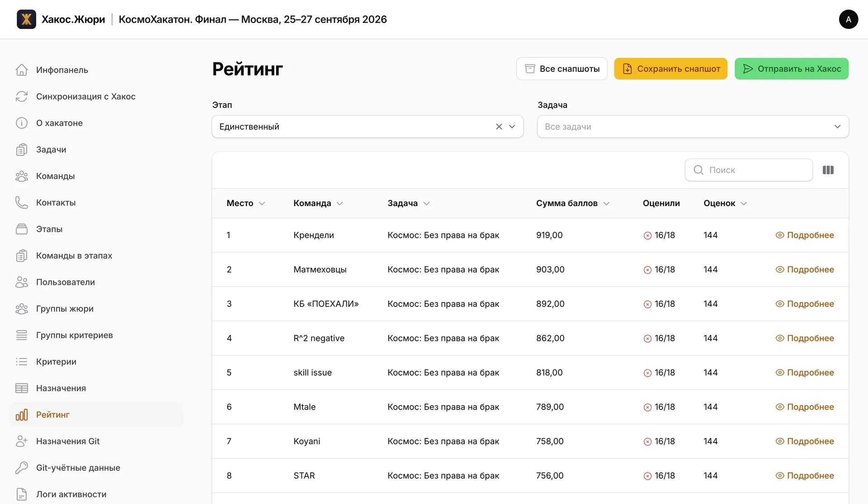Click the Koyani team name

307,441
